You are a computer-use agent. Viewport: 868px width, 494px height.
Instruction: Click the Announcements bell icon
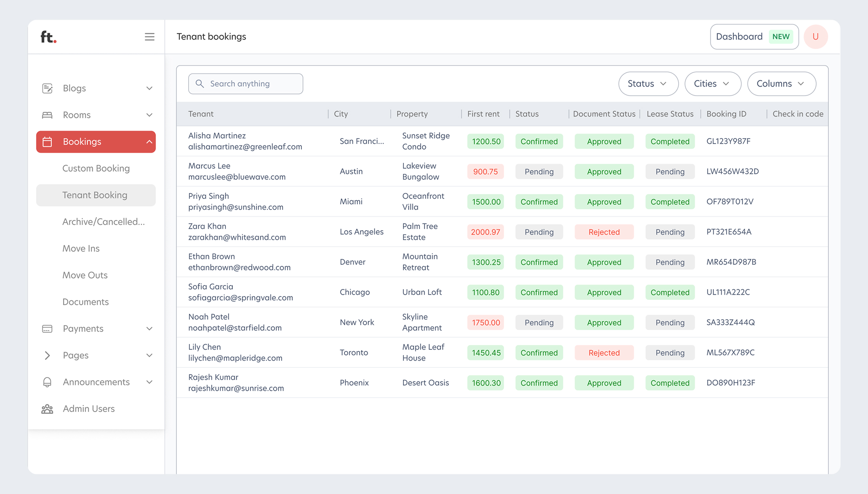pyautogui.click(x=47, y=382)
